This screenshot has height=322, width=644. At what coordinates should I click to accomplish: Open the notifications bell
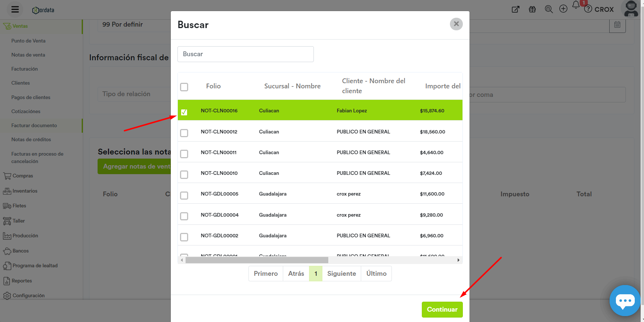point(576,5)
